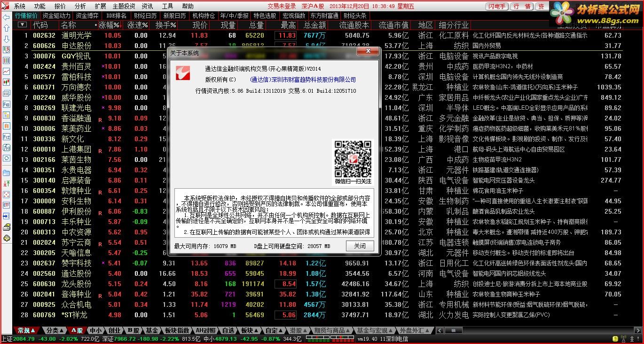Sort by the 总金额 column header
The image size is (644, 344).
(314, 25)
